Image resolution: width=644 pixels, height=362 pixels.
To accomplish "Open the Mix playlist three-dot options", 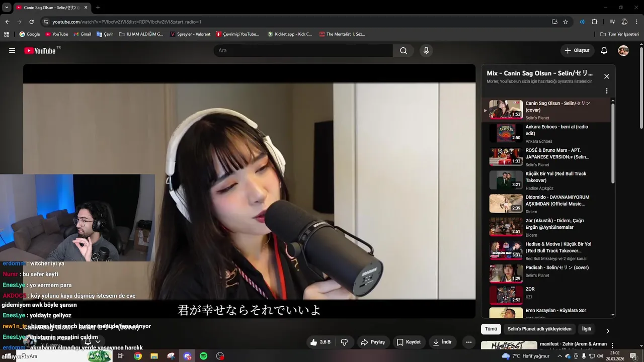I will click(607, 91).
